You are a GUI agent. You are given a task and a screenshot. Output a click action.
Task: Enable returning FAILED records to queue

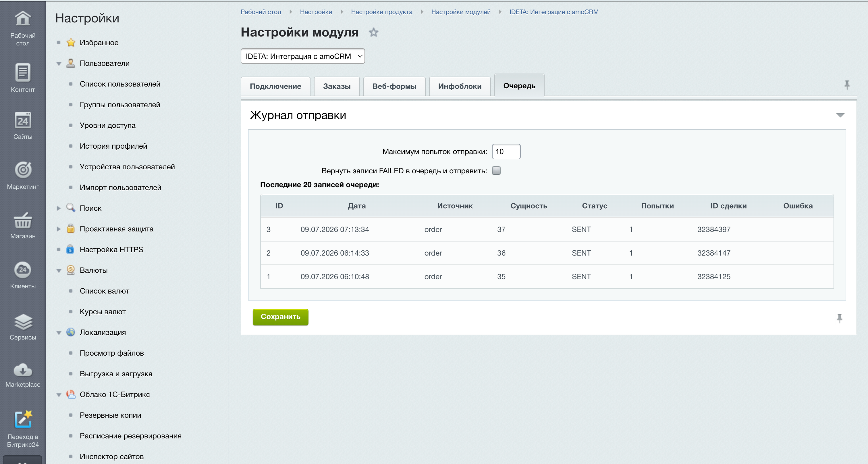coord(496,171)
